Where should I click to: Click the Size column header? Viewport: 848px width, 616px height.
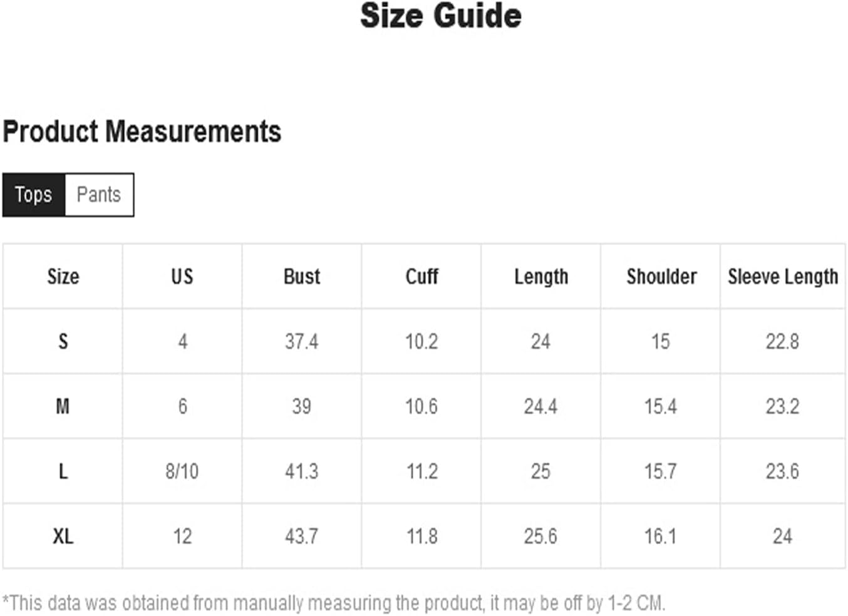[63, 276]
